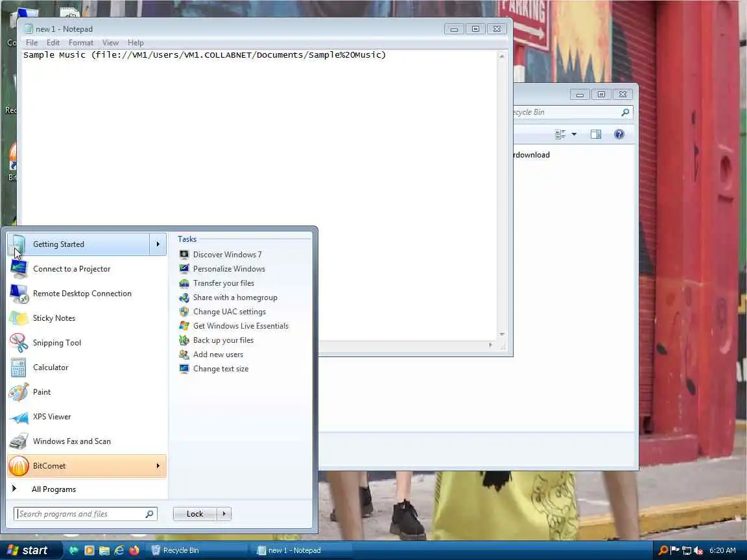This screenshot has height=560, width=747.
Task: Switch to Recycle Bin taskbar button
Action: (x=196, y=550)
